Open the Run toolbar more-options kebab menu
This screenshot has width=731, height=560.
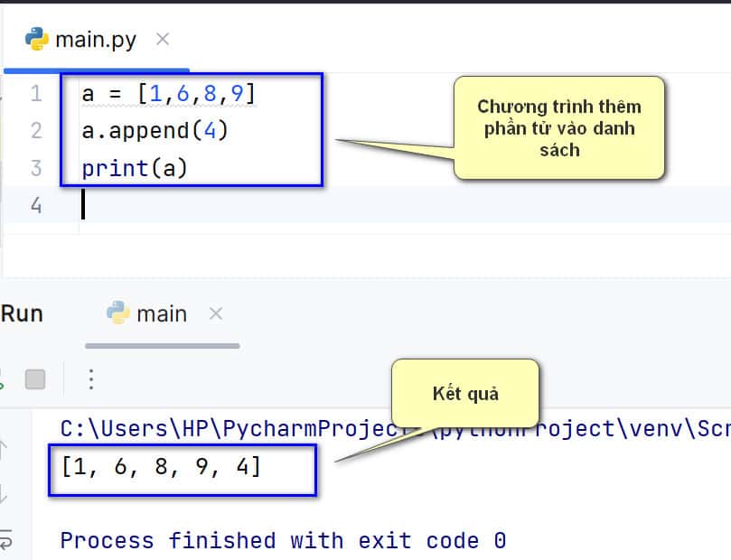tap(91, 379)
